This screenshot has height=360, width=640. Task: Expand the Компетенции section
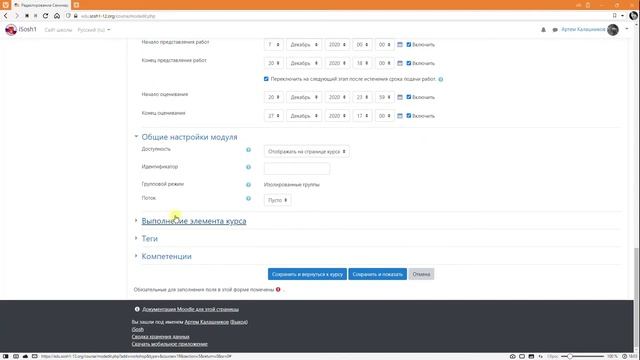(x=167, y=256)
